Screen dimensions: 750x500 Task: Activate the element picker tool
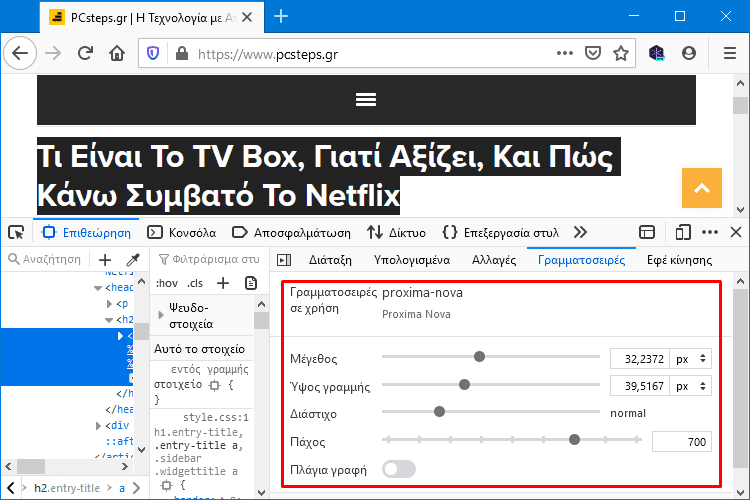tap(16, 233)
